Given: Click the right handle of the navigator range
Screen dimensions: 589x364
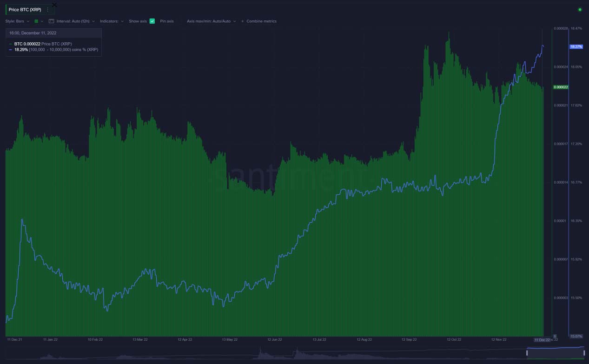Looking at the screenshot, I should (x=584, y=353).
